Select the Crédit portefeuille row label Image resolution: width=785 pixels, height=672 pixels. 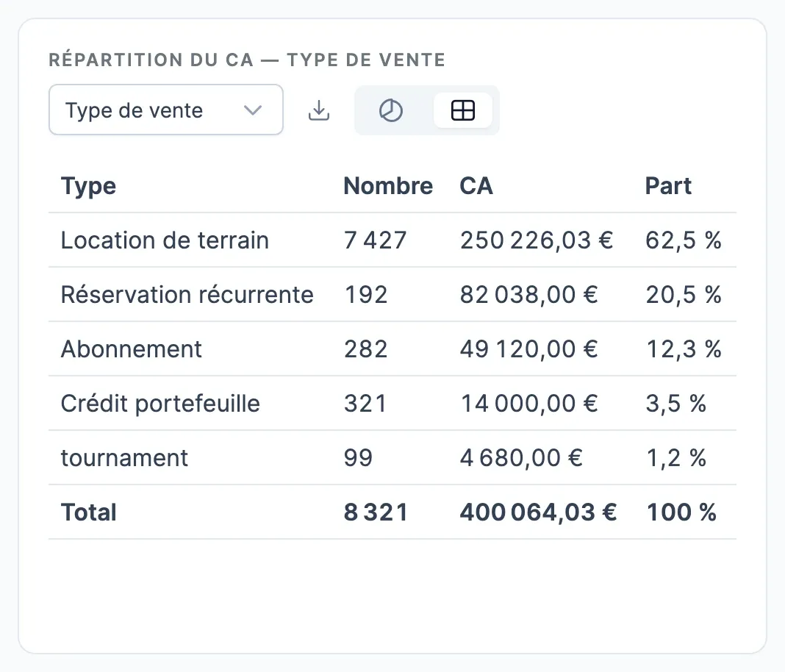(x=160, y=404)
